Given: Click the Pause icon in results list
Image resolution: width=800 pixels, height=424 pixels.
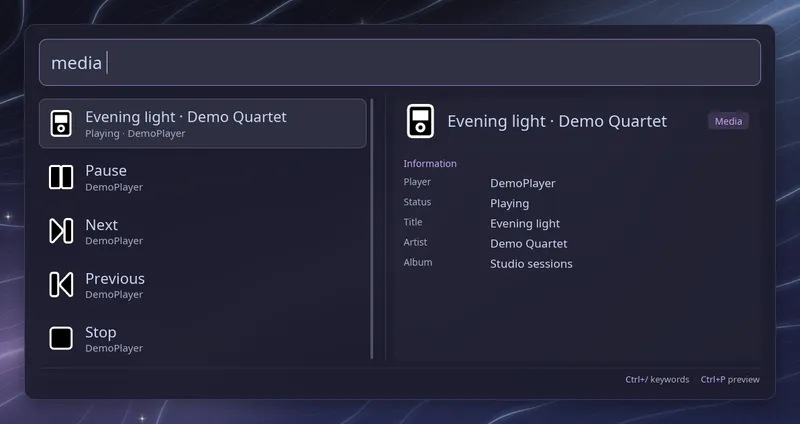Looking at the screenshot, I should point(61,177).
